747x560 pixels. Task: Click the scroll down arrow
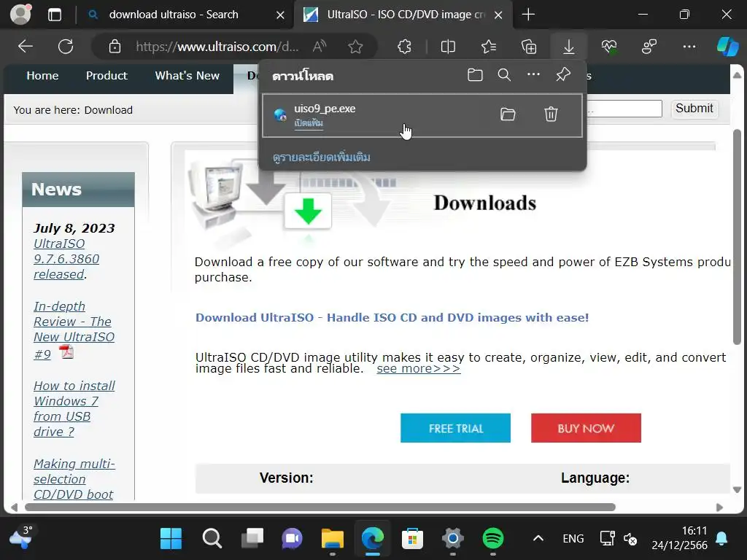click(x=737, y=490)
